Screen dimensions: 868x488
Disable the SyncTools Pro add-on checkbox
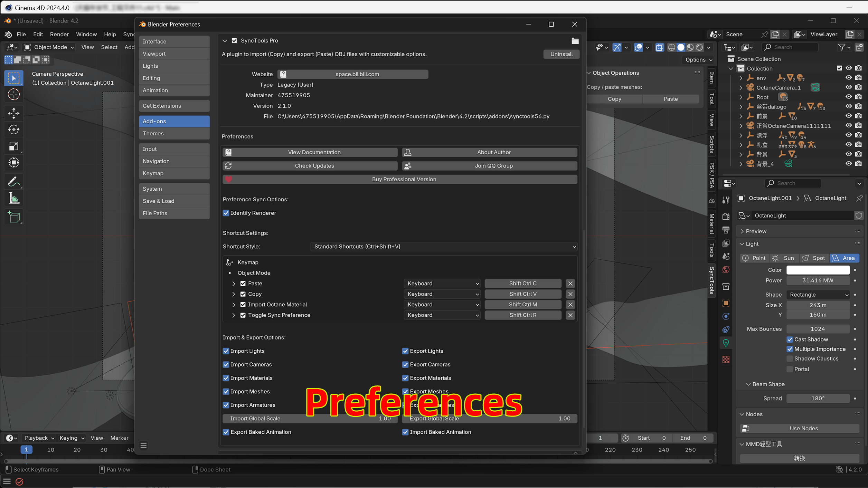click(x=235, y=41)
